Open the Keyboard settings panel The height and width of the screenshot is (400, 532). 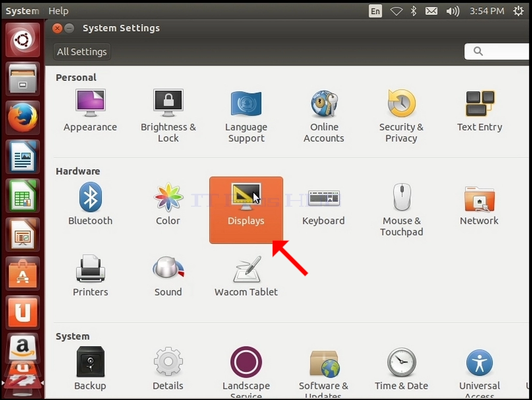coord(323,207)
